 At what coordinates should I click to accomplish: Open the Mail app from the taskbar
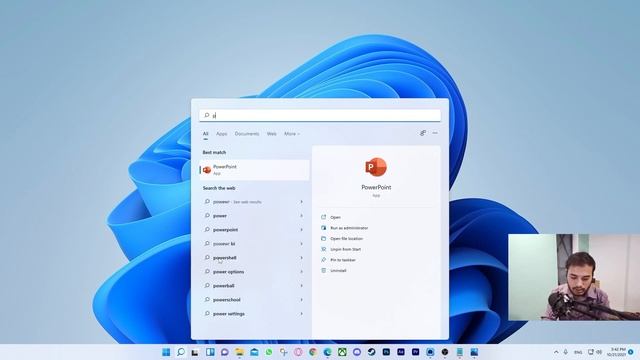tap(254, 352)
